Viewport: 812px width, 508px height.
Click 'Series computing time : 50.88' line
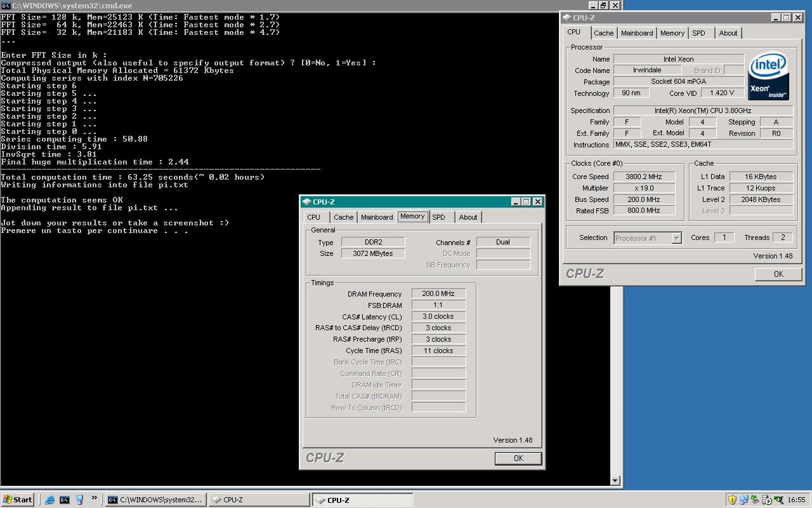(74, 139)
